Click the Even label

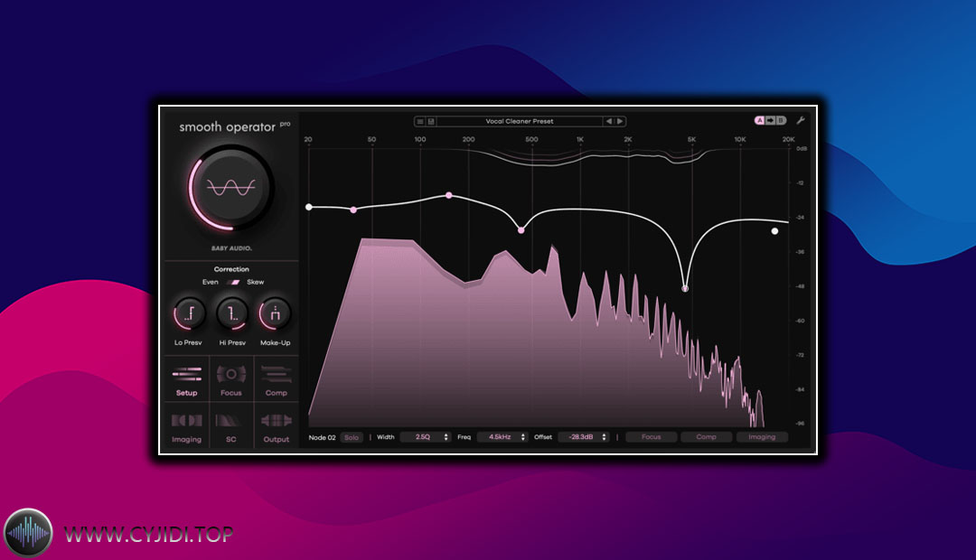pos(211,283)
